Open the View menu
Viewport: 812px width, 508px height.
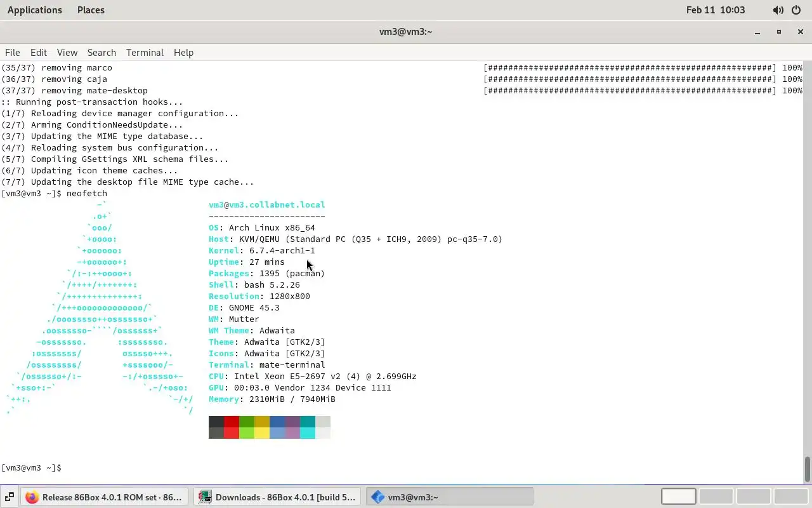67,53
